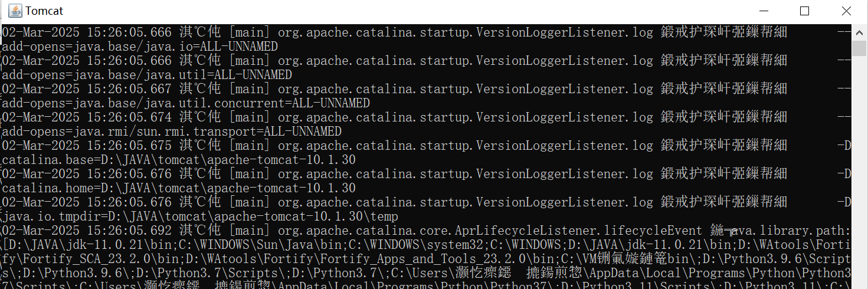Click the scrollbar up arrow
The image size is (868, 289).
(x=860, y=31)
